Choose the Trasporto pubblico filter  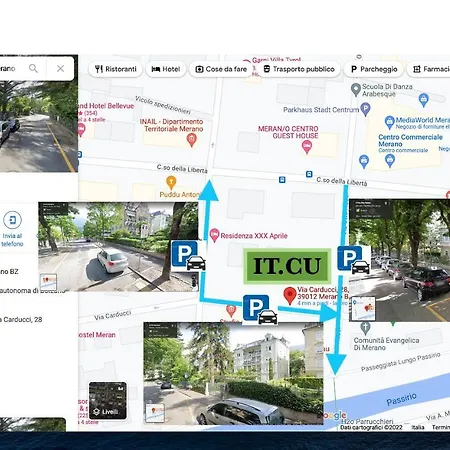299,69
